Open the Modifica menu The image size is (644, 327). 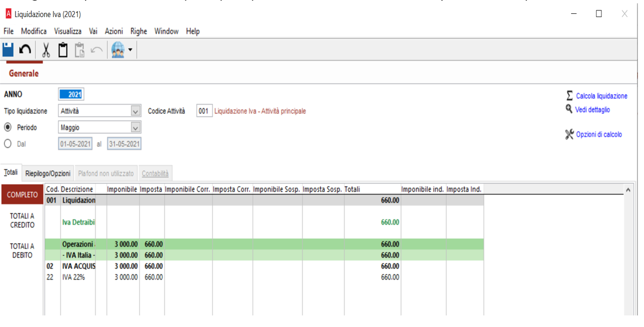pos(34,31)
